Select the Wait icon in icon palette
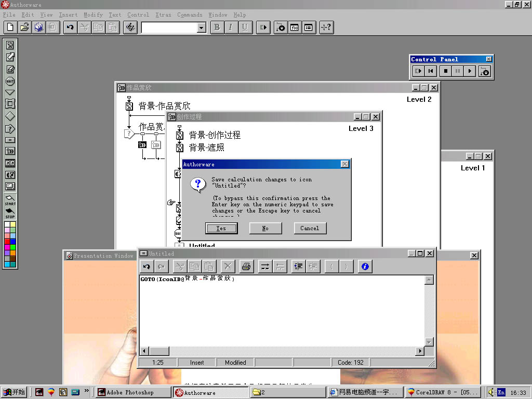The width and height of the screenshot is (532, 399). pyautogui.click(x=10, y=81)
